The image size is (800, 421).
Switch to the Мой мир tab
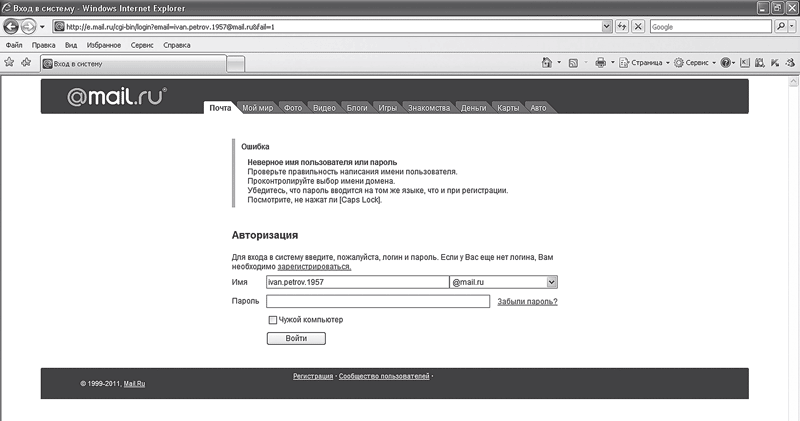(x=257, y=108)
